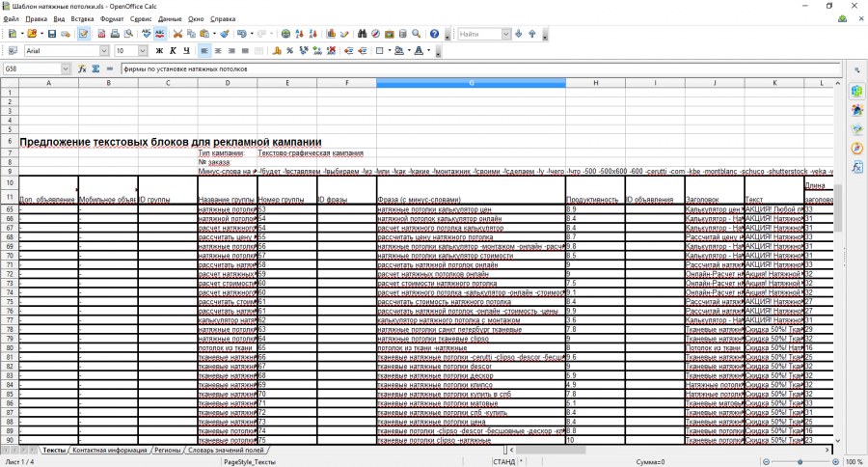
Task: Select the Контактная информация sheet tab
Action: [x=110, y=451]
